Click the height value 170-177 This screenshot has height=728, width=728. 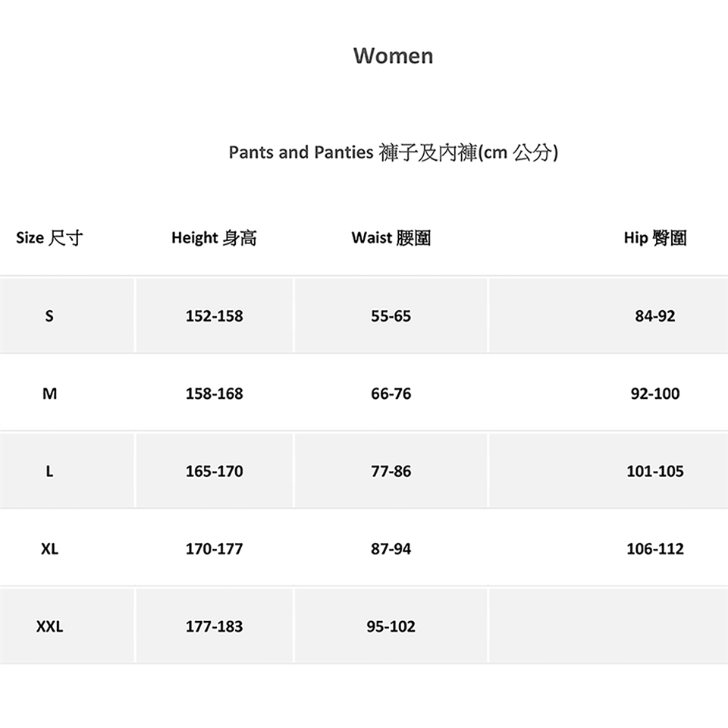pyautogui.click(x=215, y=549)
